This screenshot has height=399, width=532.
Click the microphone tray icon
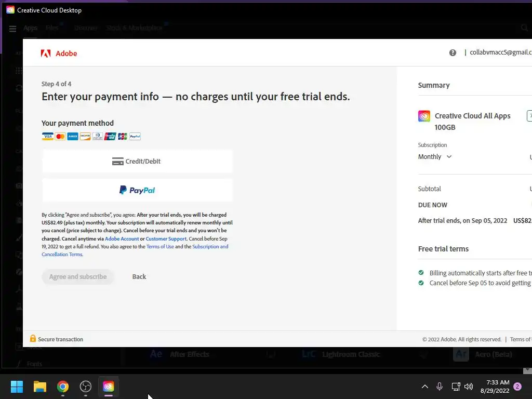tap(440, 387)
